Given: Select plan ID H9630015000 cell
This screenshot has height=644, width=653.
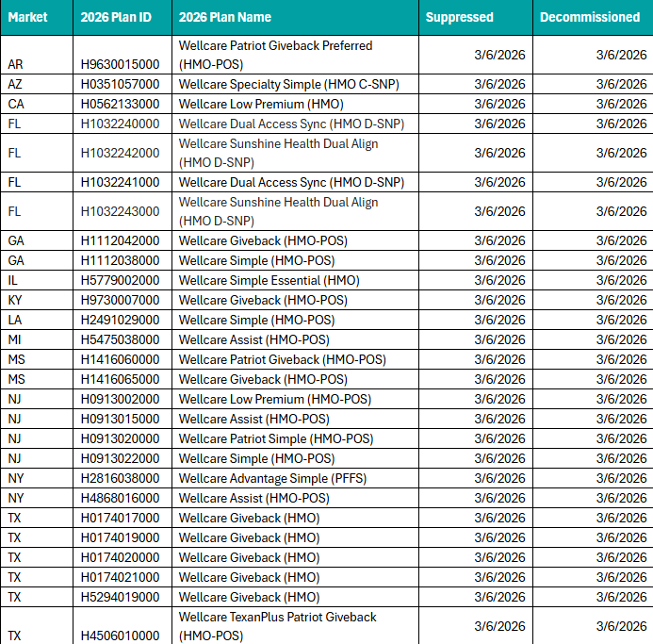Looking at the screenshot, I should [x=121, y=64].
